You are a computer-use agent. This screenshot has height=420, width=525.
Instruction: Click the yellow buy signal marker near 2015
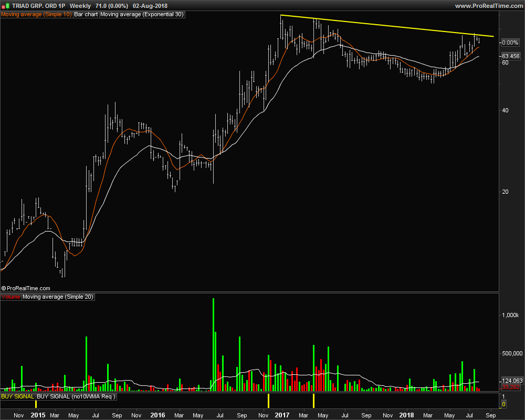tap(36, 404)
